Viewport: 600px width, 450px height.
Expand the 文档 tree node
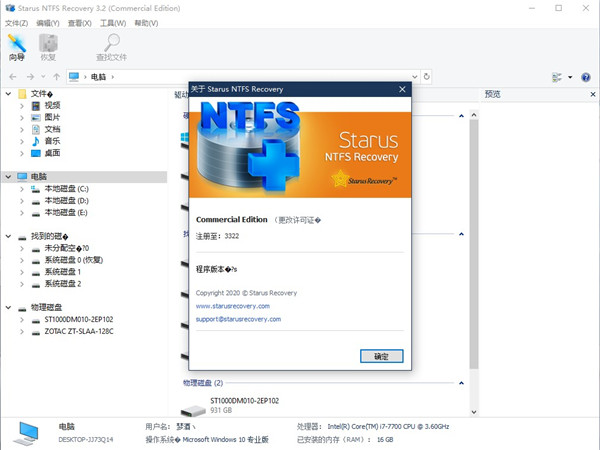point(22,130)
